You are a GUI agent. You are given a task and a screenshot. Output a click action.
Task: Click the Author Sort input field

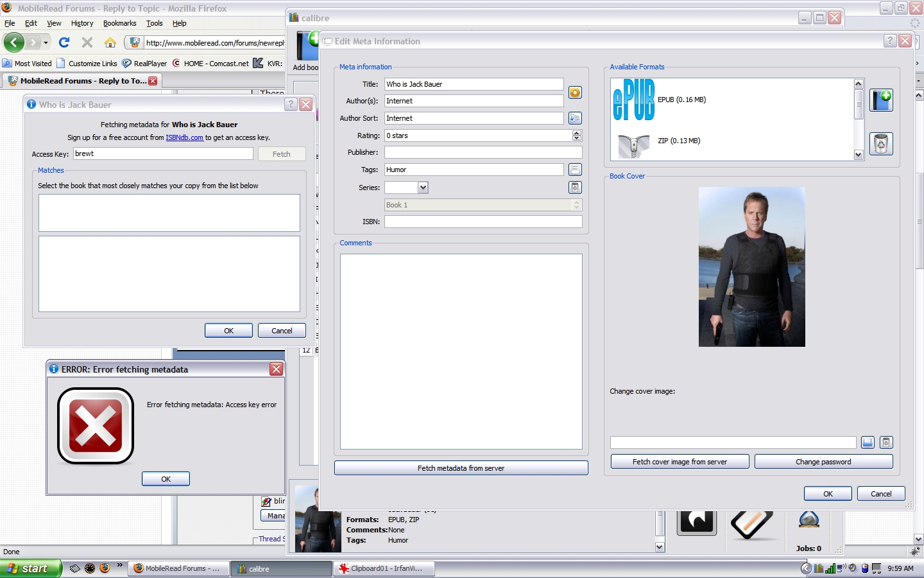pyautogui.click(x=474, y=118)
